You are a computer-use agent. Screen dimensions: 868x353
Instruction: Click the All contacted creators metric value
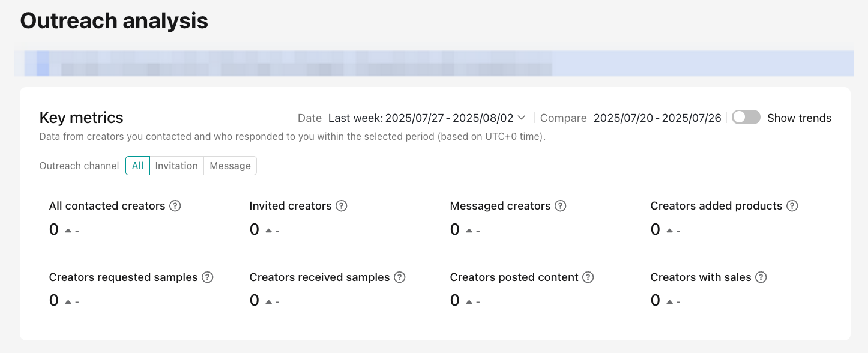pos(54,229)
